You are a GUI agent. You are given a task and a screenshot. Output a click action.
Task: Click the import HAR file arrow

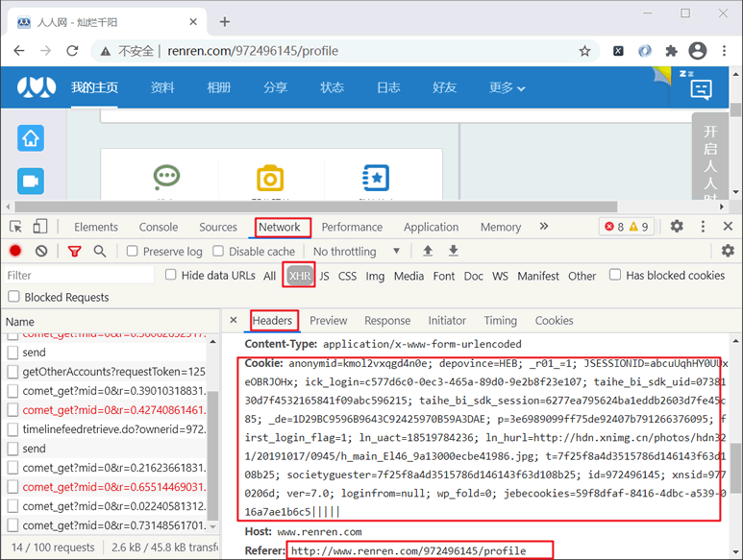click(428, 251)
